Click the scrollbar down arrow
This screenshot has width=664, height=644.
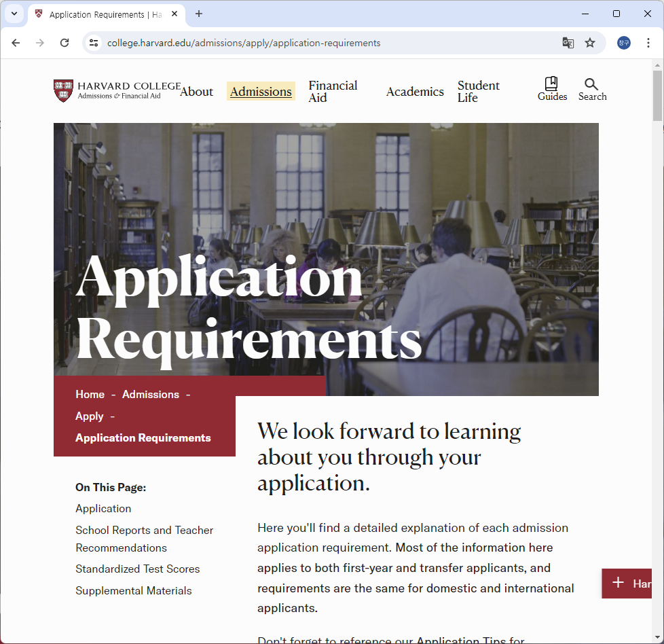coord(657,637)
